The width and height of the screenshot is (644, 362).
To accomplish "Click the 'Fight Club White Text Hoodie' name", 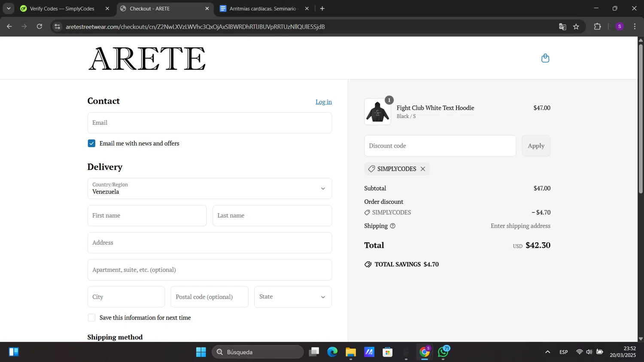I will (x=435, y=108).
